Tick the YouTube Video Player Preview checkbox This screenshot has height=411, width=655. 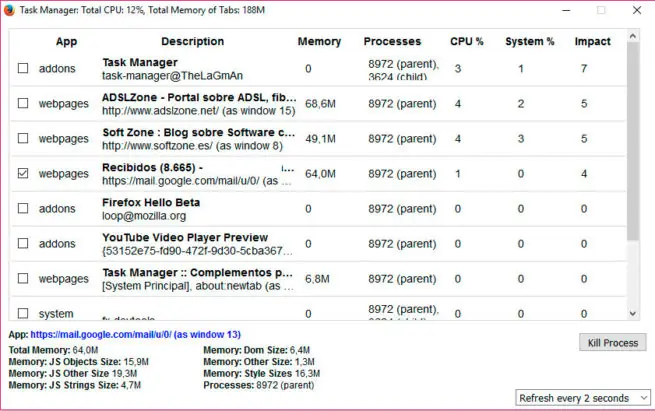(x=23, y=244)
